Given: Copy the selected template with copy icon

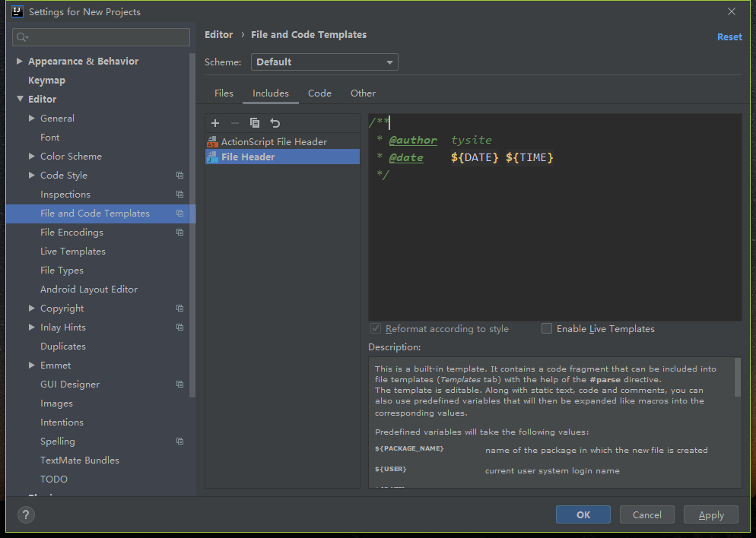Looking at the screenshot, I should 255,123.
